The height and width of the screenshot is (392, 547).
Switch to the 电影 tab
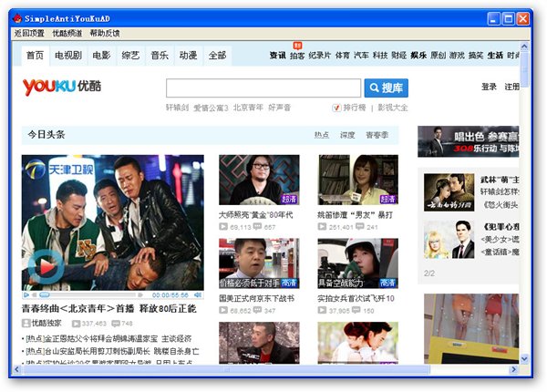tap(101, 55)
